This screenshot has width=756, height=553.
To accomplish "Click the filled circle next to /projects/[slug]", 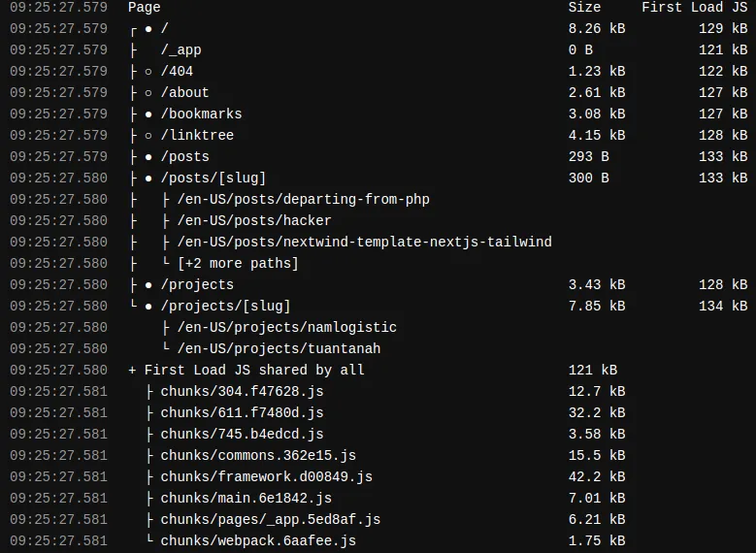I will pyautogui.click(x=148, y=307).
